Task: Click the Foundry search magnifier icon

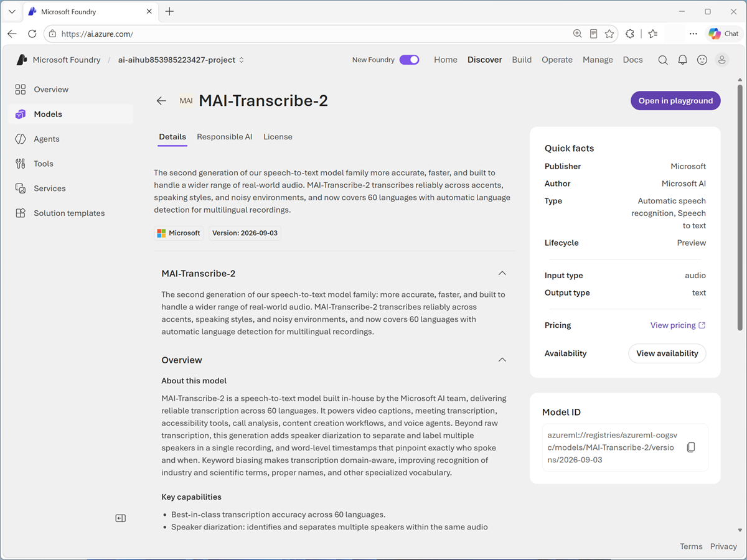Action: tap(663, 60)
